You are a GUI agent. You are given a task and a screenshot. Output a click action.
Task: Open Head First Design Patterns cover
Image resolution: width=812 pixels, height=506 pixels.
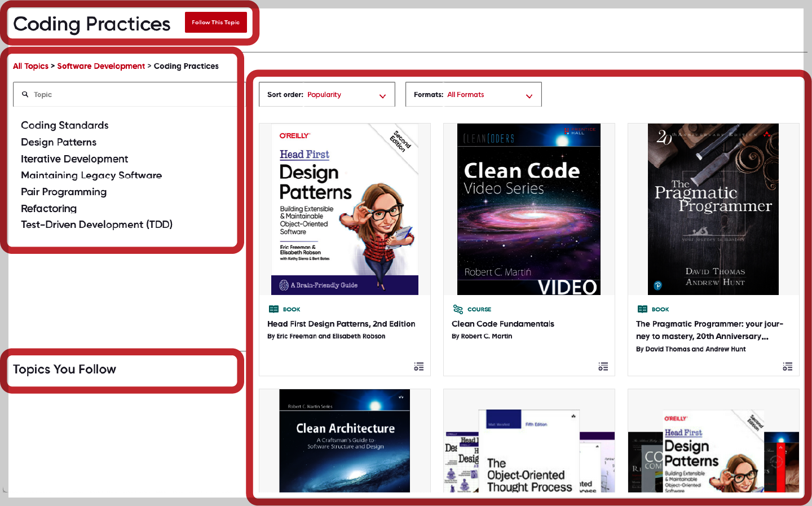(345, 209)
